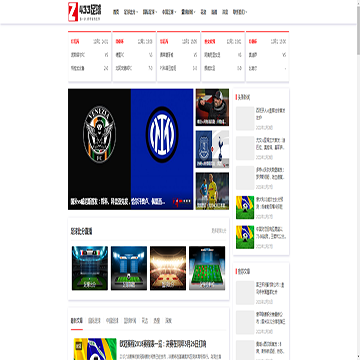The height and width of the screenshot is (360, 360).
Task: Expand the dropdown arrow on the fifth navigation item
Action: coord(195,12)
